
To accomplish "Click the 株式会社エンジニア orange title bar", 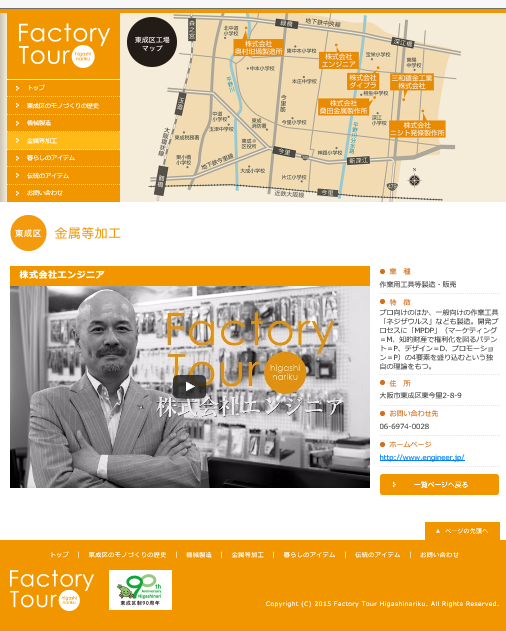I will pyautogui.click(x=190, y=276).
